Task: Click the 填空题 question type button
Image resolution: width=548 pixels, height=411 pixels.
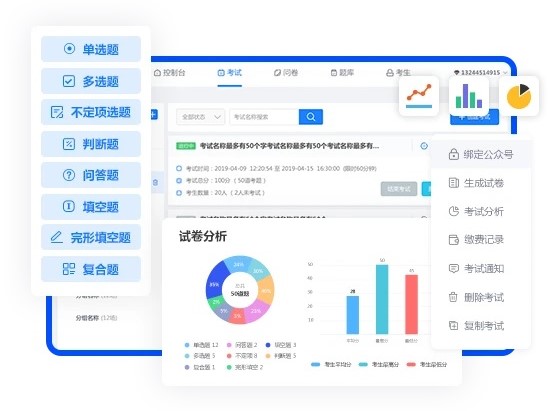Action: click(x=91, y=207)
